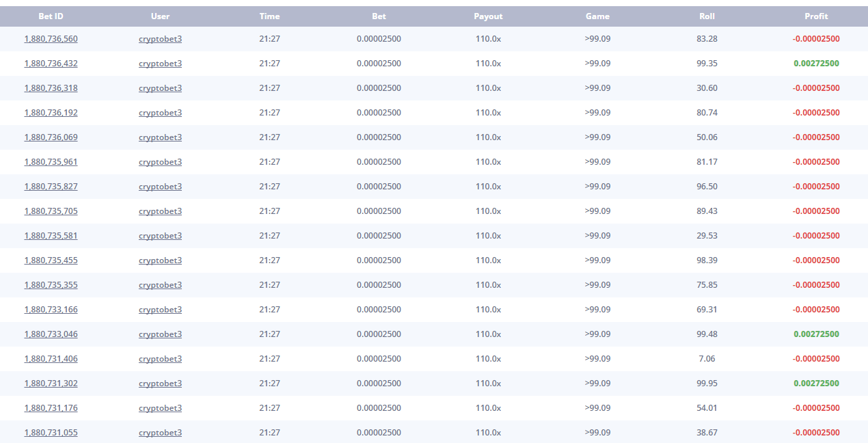Select roll value 38.67

[x=707, y=433]
